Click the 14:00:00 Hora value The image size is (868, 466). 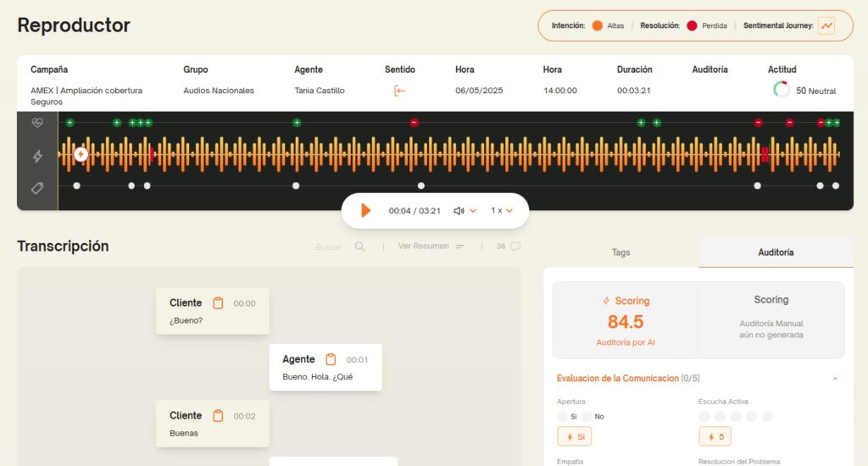[560, 91]
